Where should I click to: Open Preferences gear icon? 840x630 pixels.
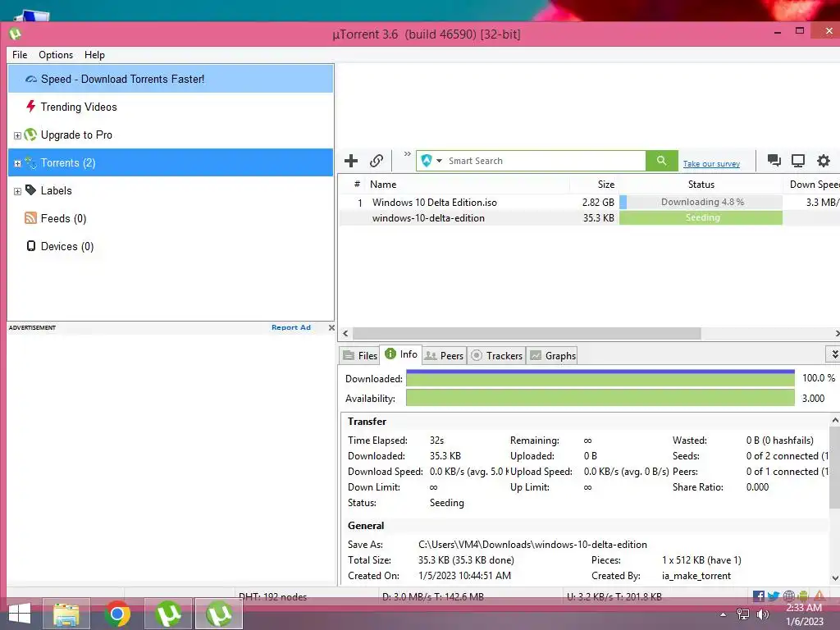pos(824,160)
